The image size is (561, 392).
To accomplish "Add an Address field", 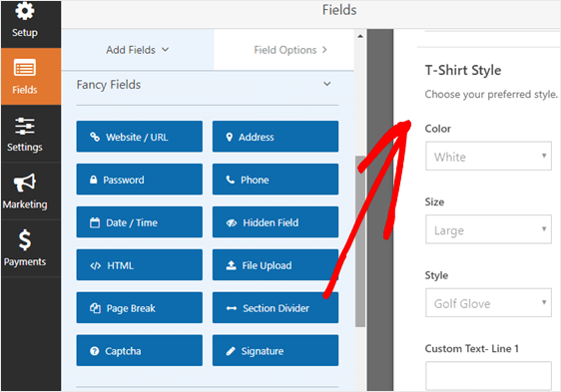I will tap(276, 137).
